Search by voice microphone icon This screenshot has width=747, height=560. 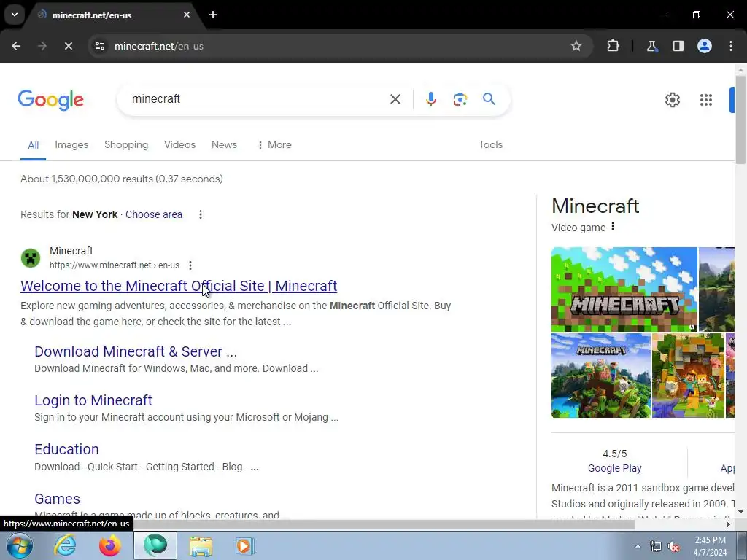pos(430,99)
